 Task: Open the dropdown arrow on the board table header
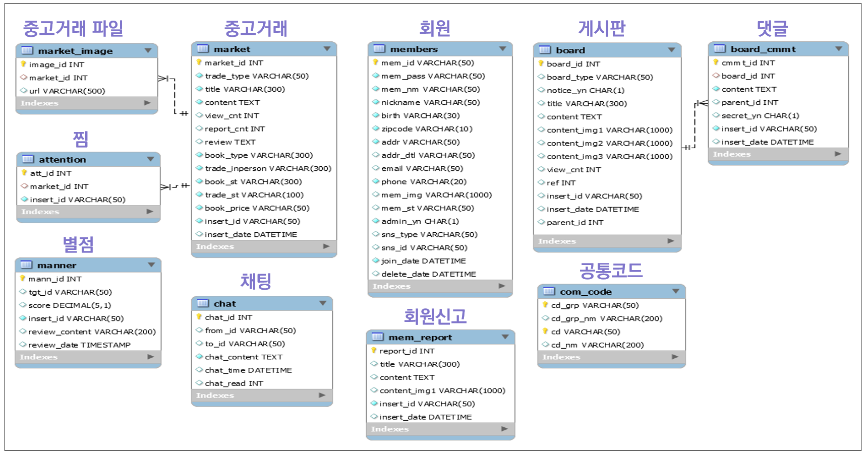(x=671, y=50)
